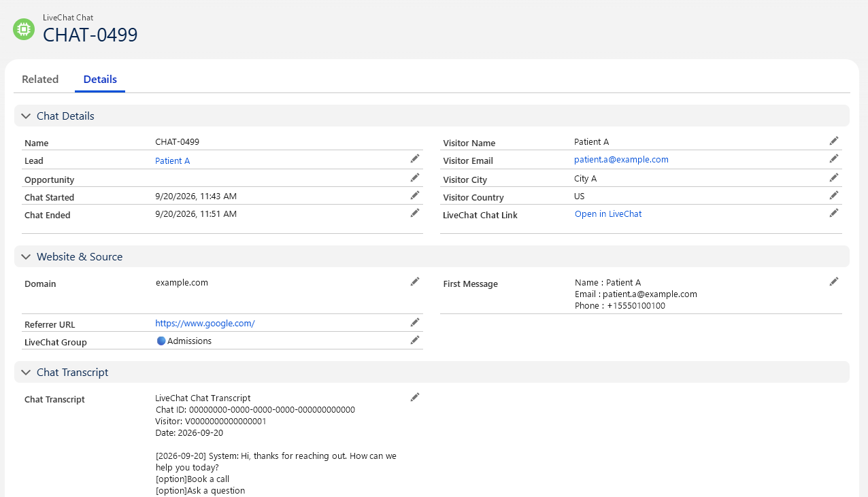The width and height of the screenshot is (868, 497).
Task: Edit the Domain field pencil icon
Action: click(x=415, y=281)
